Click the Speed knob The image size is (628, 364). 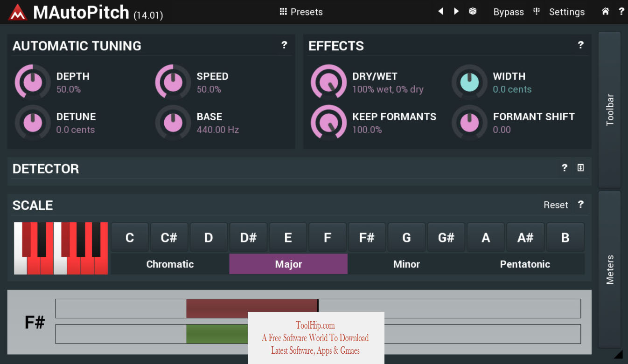coord(173,82)
